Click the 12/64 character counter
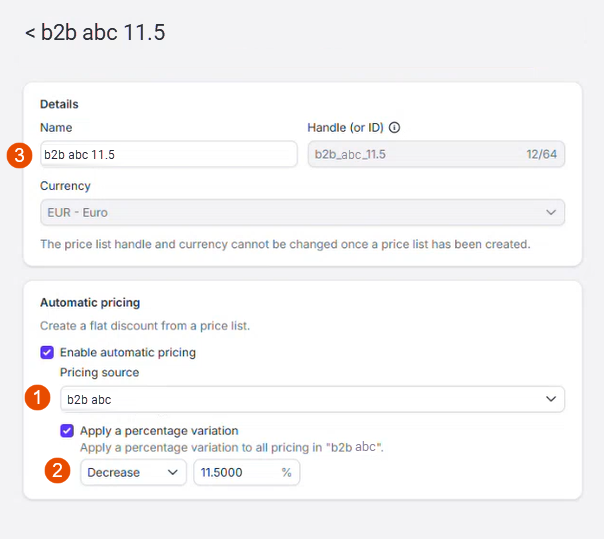 (x=542, y=154)
